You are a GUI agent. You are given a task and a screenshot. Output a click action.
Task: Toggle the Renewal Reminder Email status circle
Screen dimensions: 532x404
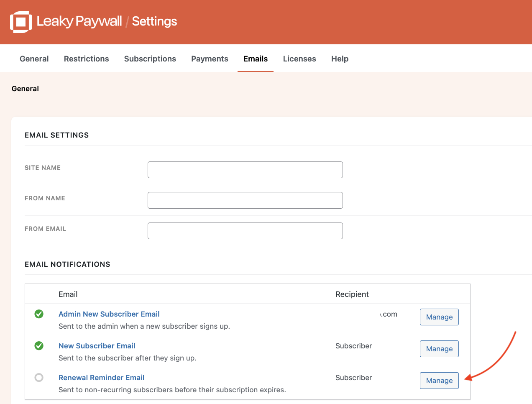[x=39, y=378]
